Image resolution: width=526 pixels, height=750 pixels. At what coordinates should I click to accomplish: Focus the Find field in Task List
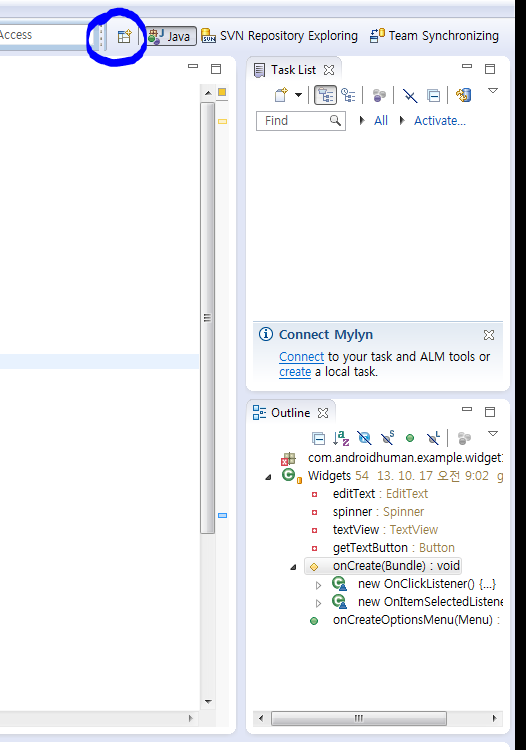(301, 121)
